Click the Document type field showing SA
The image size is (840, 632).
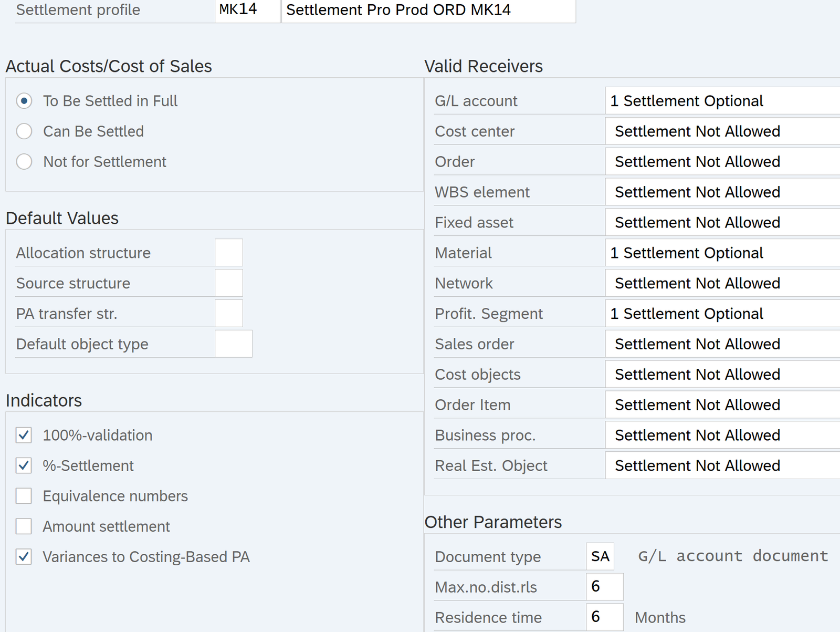(600, 556)
